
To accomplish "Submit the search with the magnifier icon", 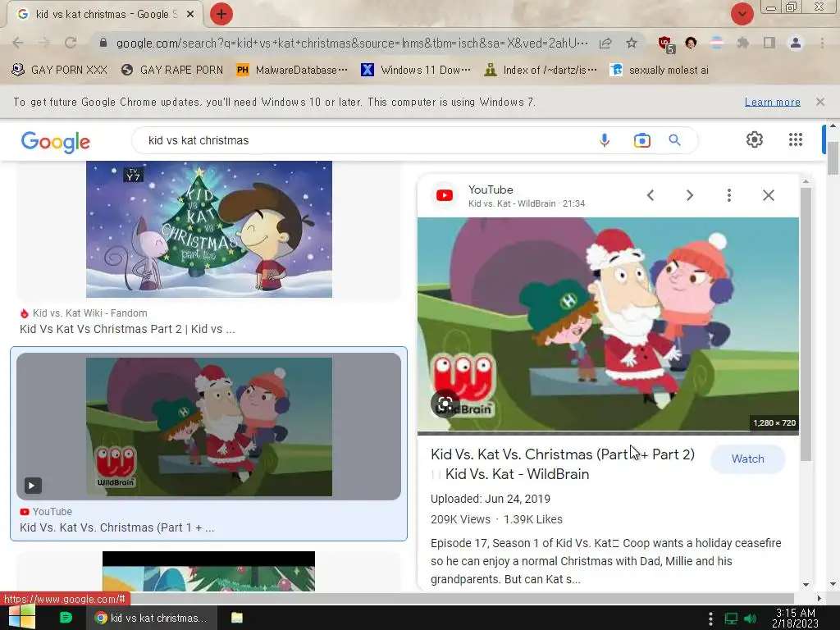I will coord(674,140).
